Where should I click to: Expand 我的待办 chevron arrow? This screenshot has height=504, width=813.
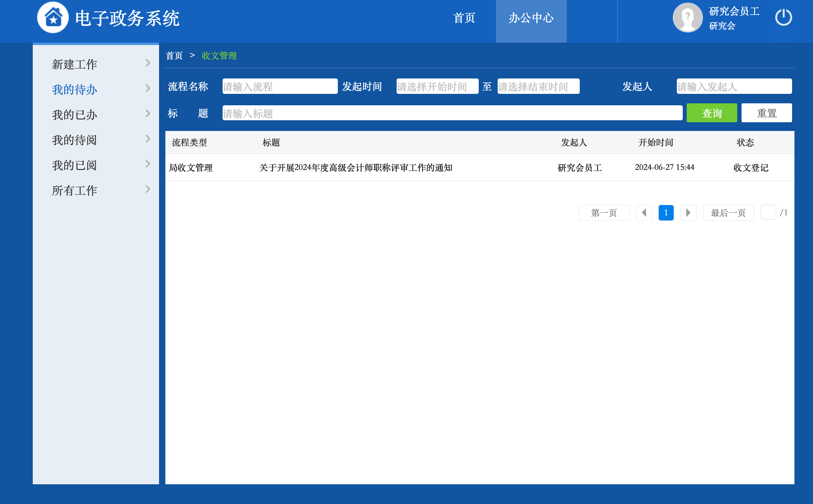pyautogui.click(x=148, y=88)
